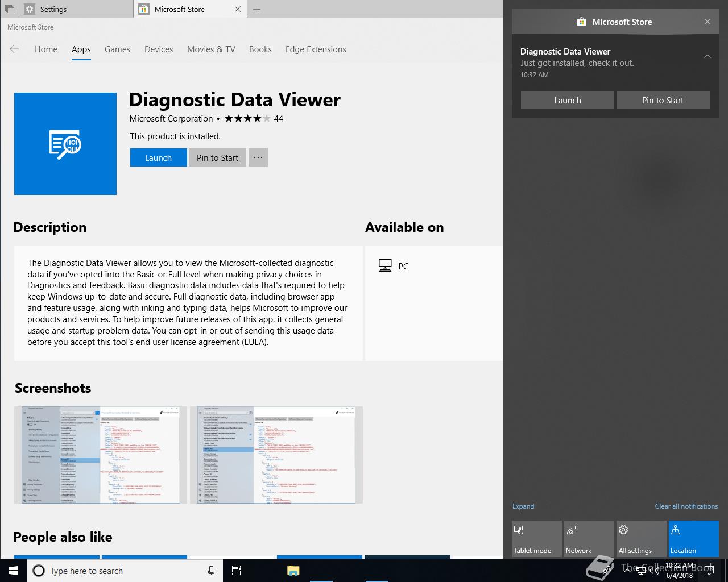Click the Diagnostic Data Viewer title

pos(235,99)
